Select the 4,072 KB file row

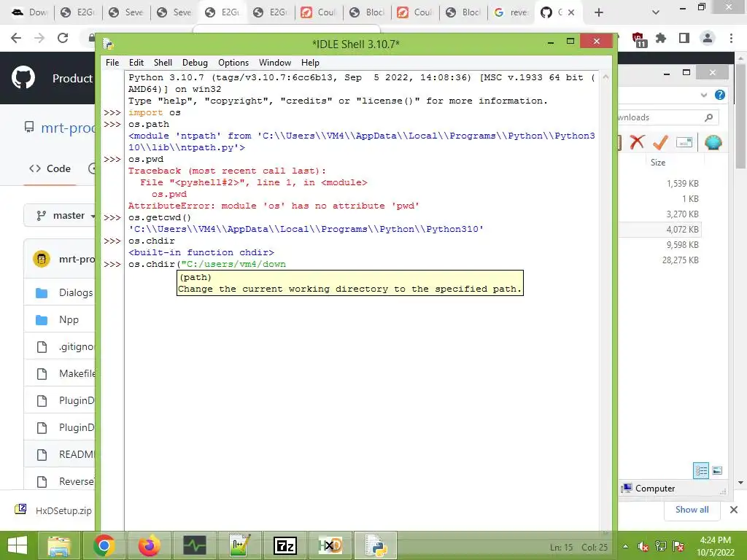pos(659,230)
